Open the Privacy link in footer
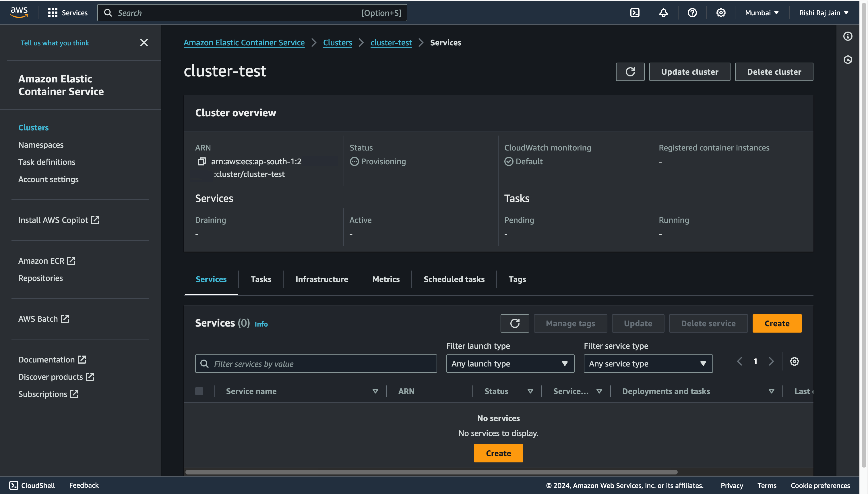The width and height of the screenshot is (868, 494). click(732, 485)
